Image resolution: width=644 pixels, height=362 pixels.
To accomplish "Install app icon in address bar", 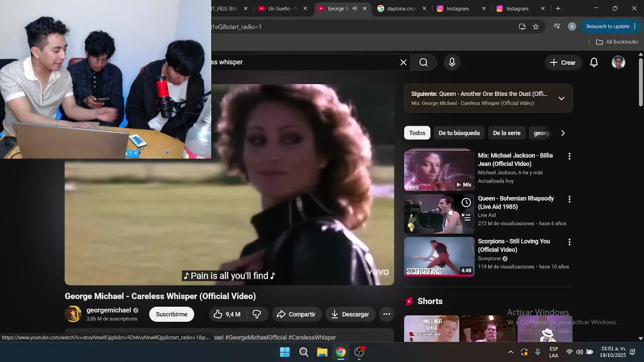I will pos(522,27).
